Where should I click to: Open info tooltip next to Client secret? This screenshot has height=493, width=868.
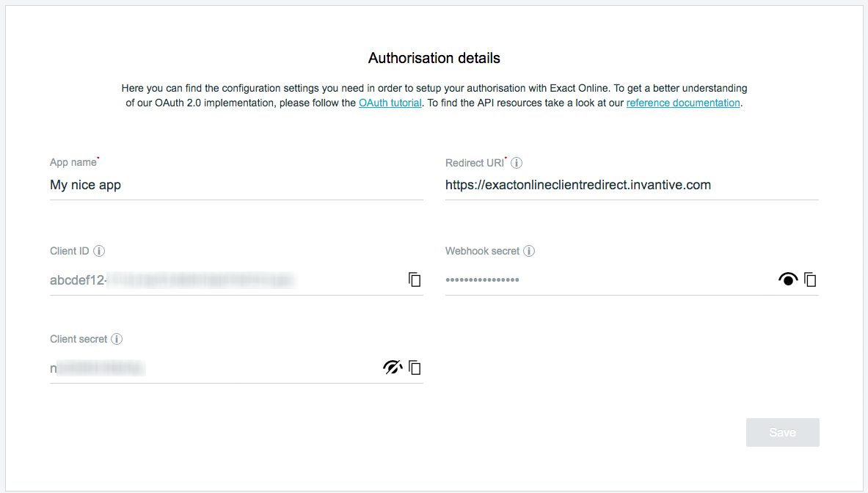coord(116,339)
